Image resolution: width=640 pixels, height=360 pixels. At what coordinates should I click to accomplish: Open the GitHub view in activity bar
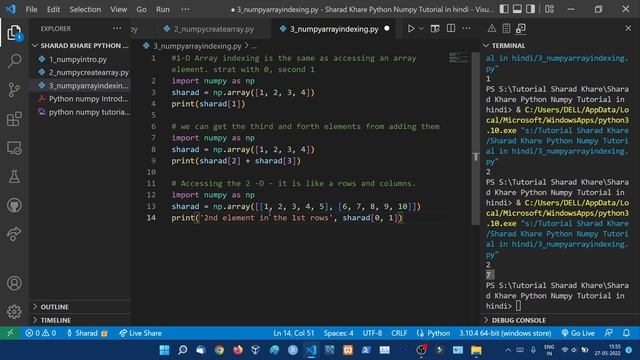point(14,205)
